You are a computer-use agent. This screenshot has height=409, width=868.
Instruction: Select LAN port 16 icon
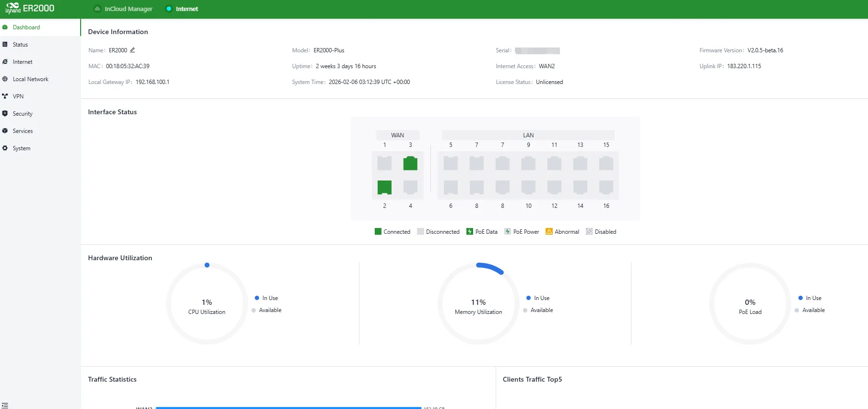point(606,187)
